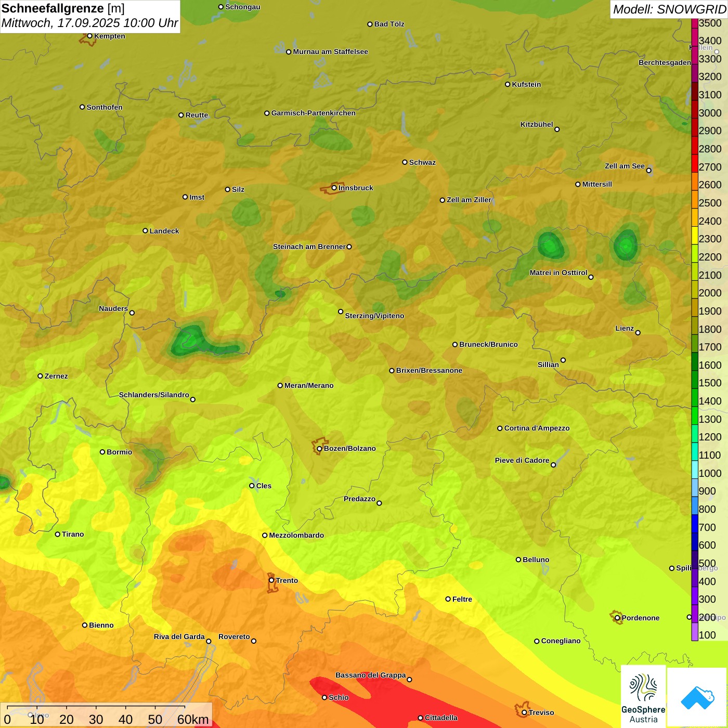The width and height of the screenshot is (728, 728).
Task: Click the Murnau am Staffelsee label
Action: tap(330, 51)
